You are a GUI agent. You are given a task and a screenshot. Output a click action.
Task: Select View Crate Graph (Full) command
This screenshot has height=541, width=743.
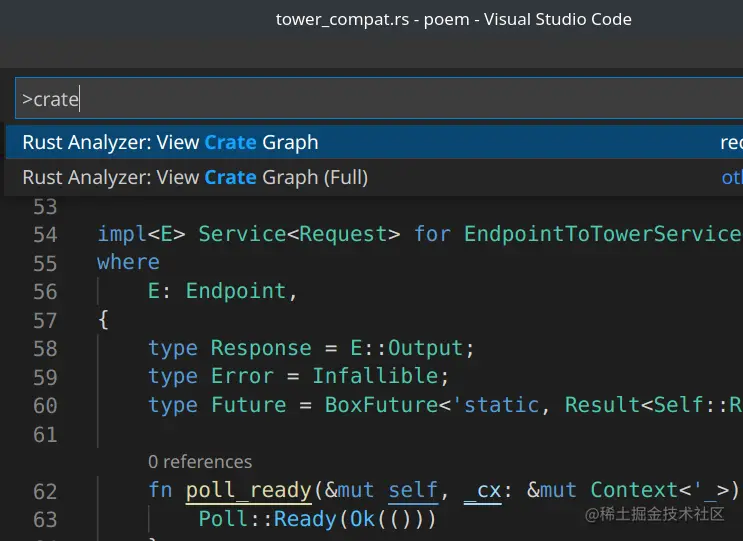[x=195, y=178]
